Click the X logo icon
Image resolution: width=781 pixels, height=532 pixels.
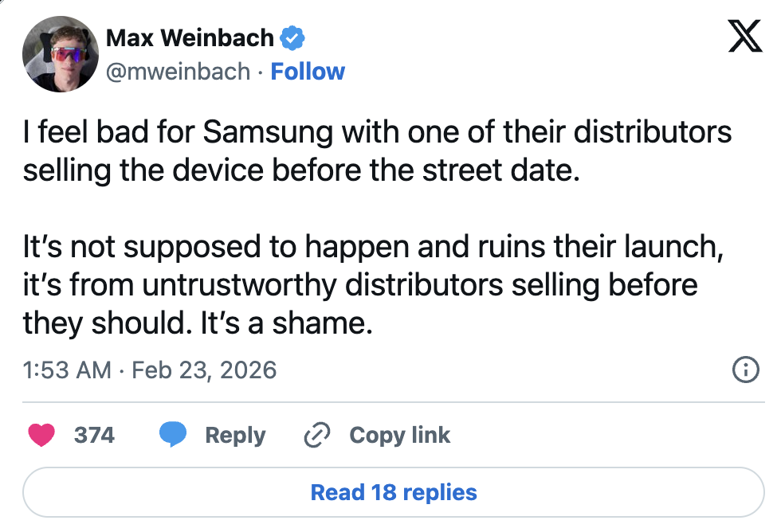tap(745, 37)
